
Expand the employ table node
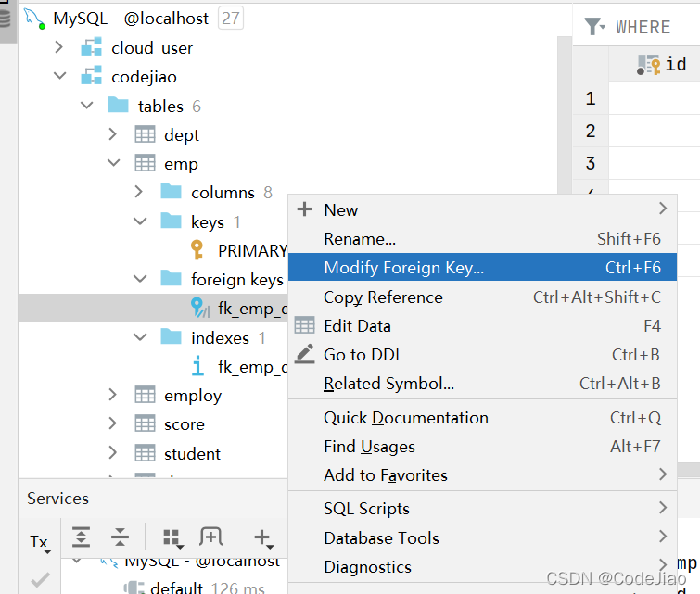pyautogui.click(x=112, y=395)
